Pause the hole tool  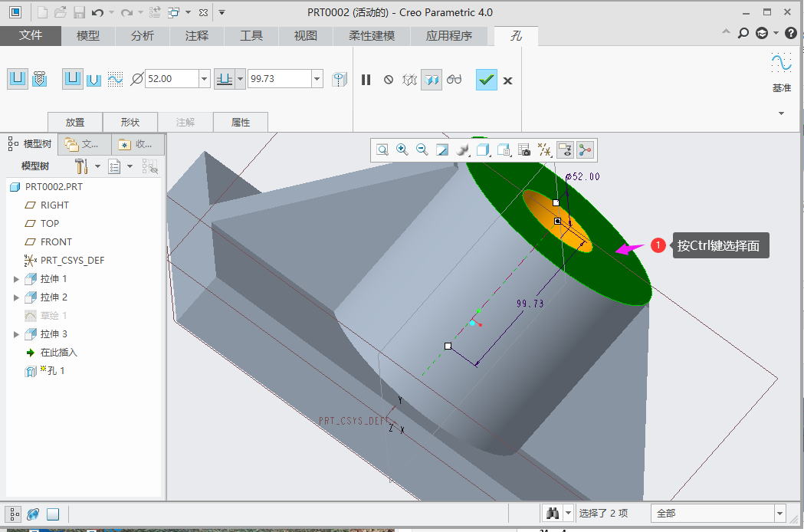[366, 80]
